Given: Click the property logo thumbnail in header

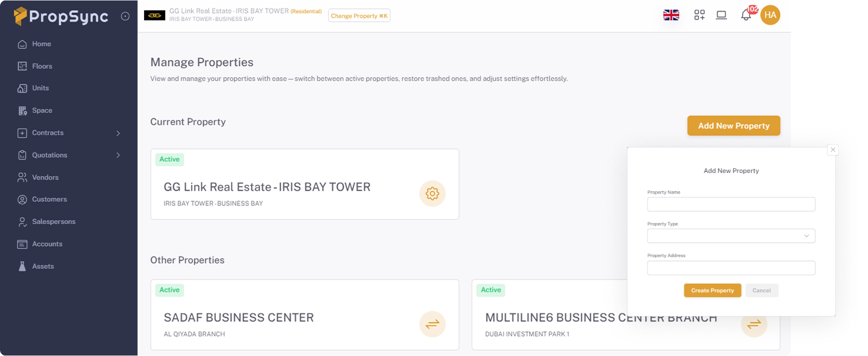Looking at the screenshot, I should pyautogui.click(x=155, y=15).
